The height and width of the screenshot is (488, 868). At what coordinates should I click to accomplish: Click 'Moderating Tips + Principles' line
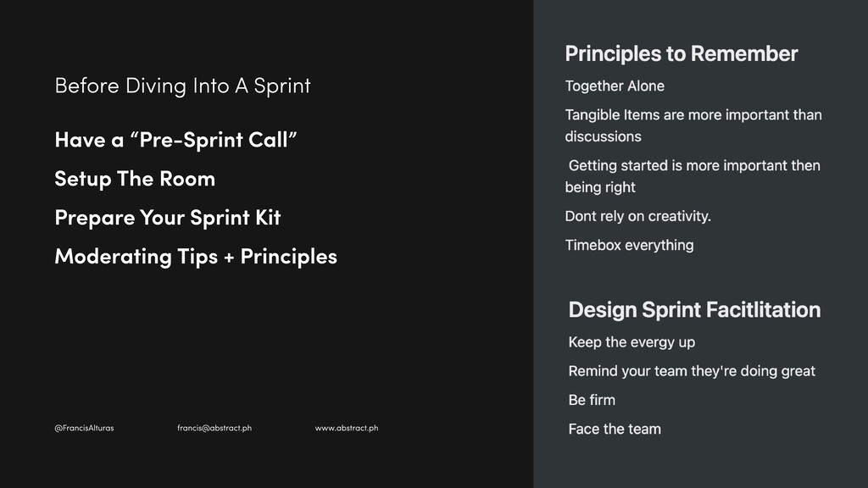(x=196, y=257)
